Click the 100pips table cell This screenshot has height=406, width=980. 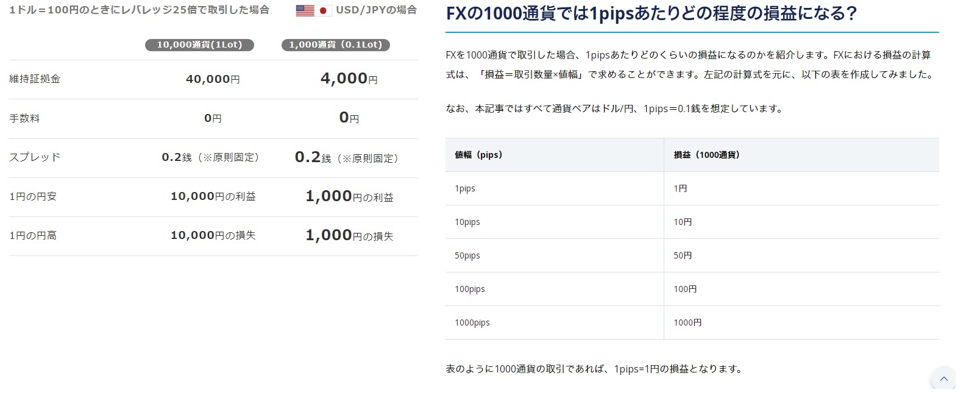click(x=470, y=289)
